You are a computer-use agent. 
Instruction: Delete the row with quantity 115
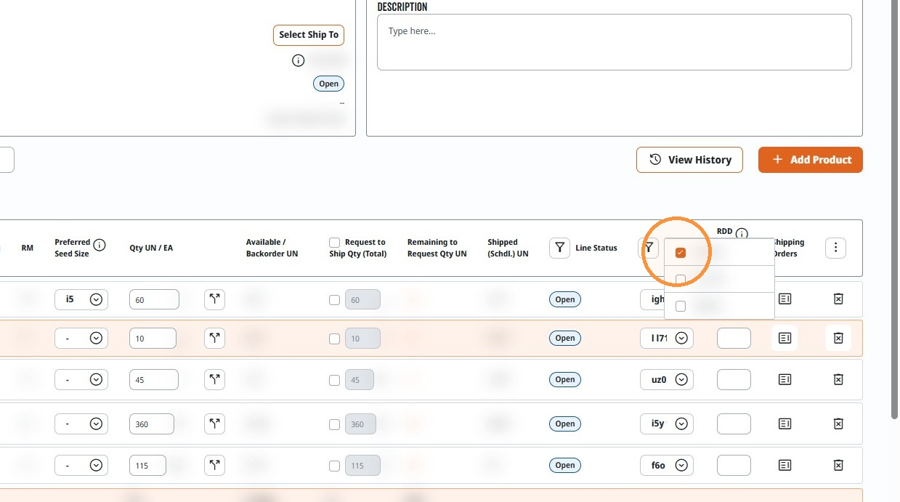tap(838, 465)
